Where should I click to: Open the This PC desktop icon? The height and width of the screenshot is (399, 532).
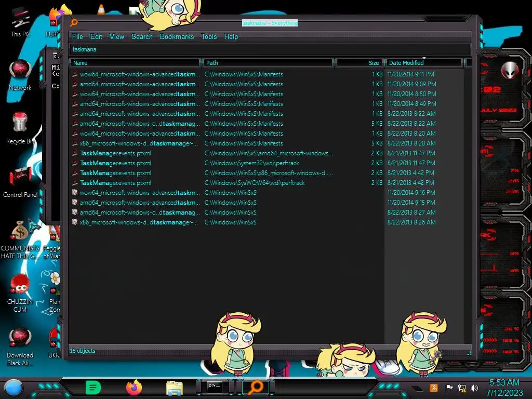(20, 23)
